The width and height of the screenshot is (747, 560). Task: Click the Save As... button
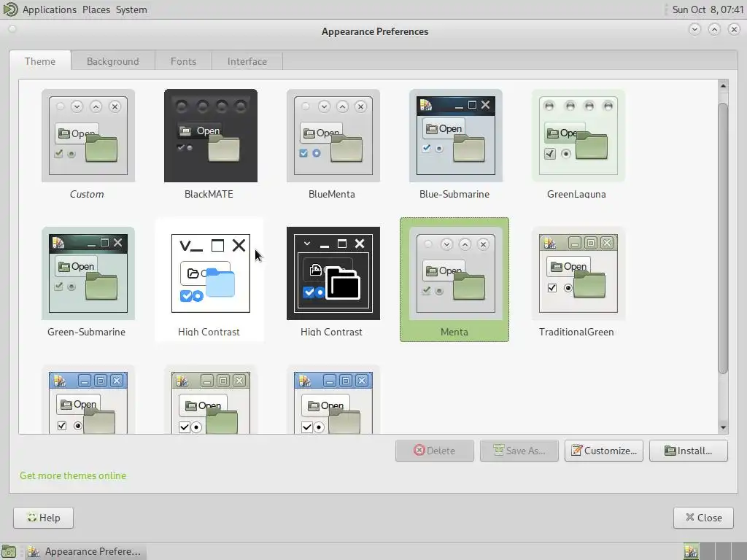[519, 451]
